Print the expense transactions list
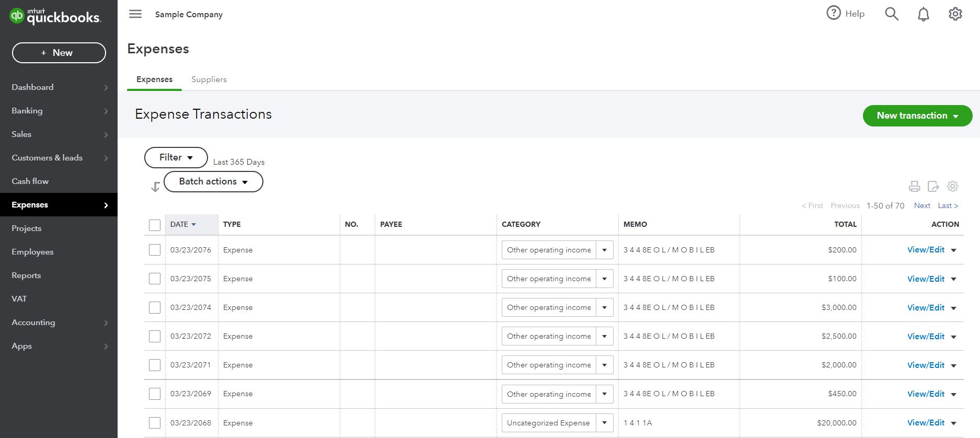This screenshot has width=980, height=438. (914, 186)
